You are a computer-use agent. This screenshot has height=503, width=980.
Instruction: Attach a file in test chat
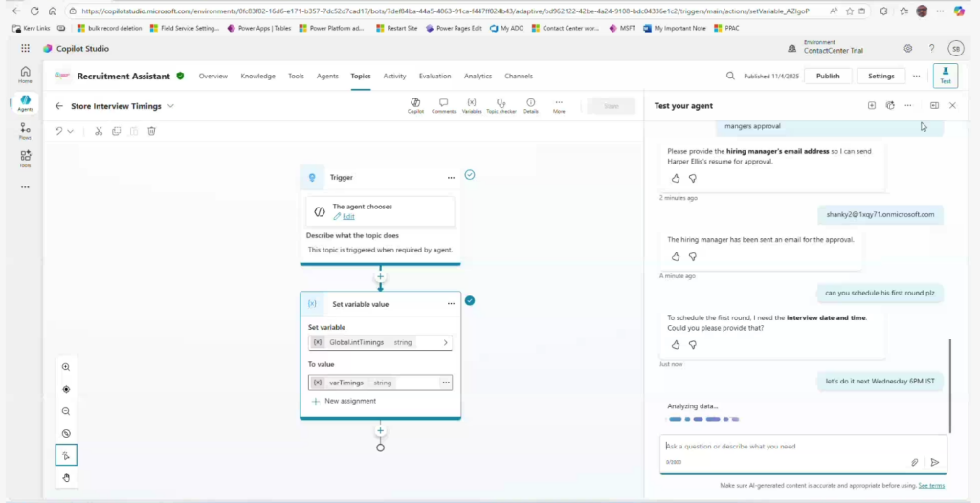915,462
